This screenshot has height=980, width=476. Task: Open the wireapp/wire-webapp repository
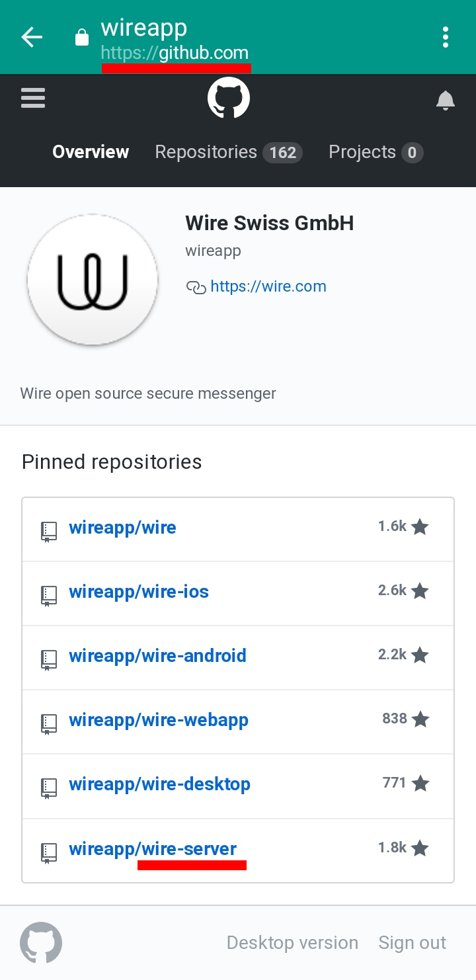(x=159, y=720)
